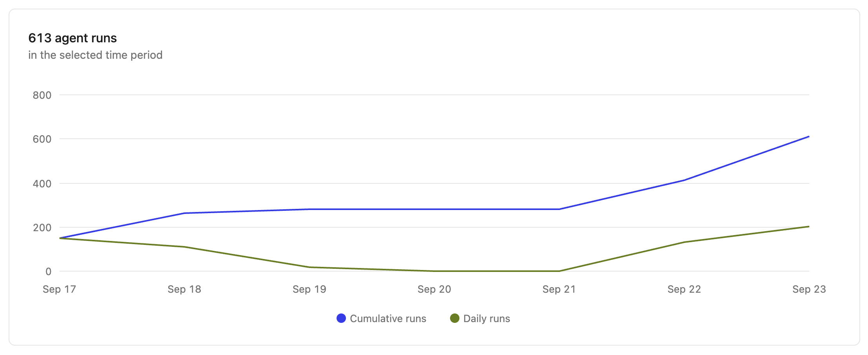Click the "in the selected time period" subtitle
Screen dimensions: 868x355
pyautogui.click(x=95, y=55)
